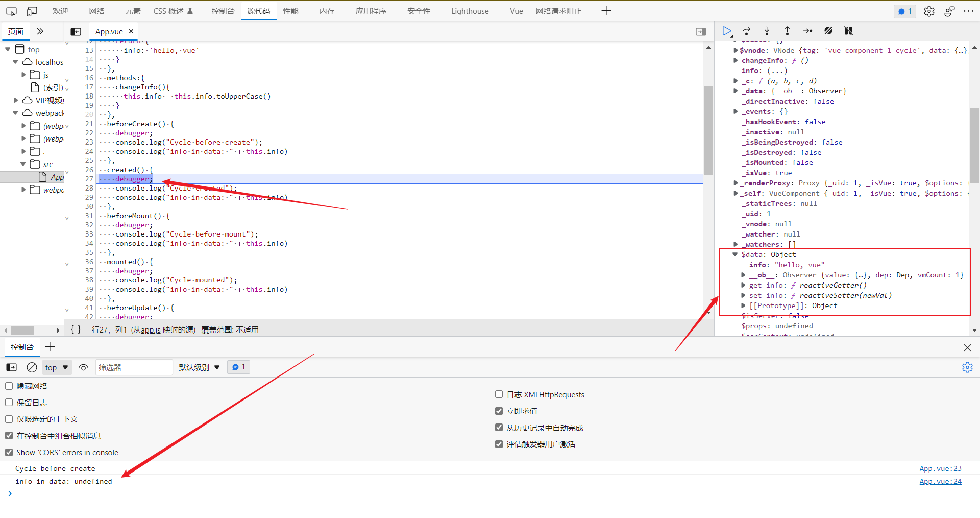Expand the js folder in navigator
Screen dimensions: 980x518
pos(23,75)
